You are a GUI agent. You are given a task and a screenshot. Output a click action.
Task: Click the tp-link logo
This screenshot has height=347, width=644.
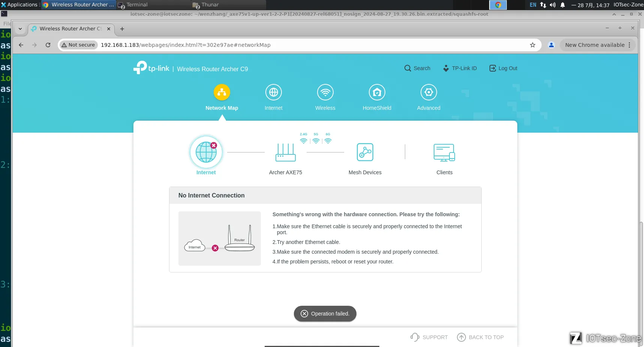point(151,68)
